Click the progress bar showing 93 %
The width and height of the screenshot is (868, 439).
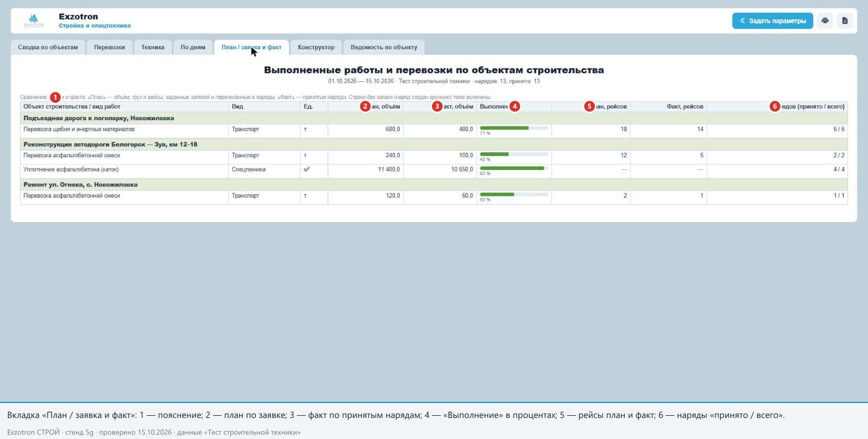coord(514,168)
